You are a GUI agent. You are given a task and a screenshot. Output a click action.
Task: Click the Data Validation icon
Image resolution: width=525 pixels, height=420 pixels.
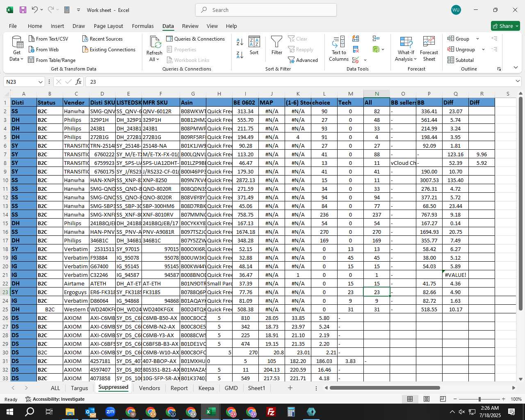tap(355, 60)
